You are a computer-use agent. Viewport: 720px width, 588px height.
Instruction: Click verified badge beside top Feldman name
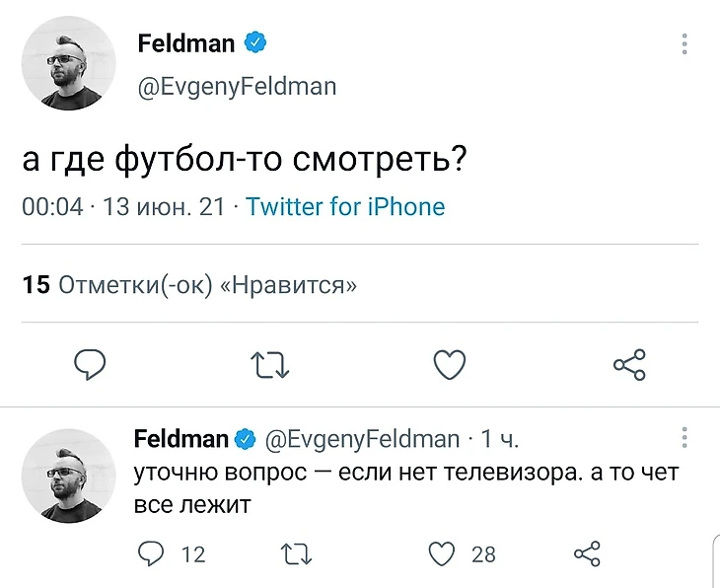[256, 43]
